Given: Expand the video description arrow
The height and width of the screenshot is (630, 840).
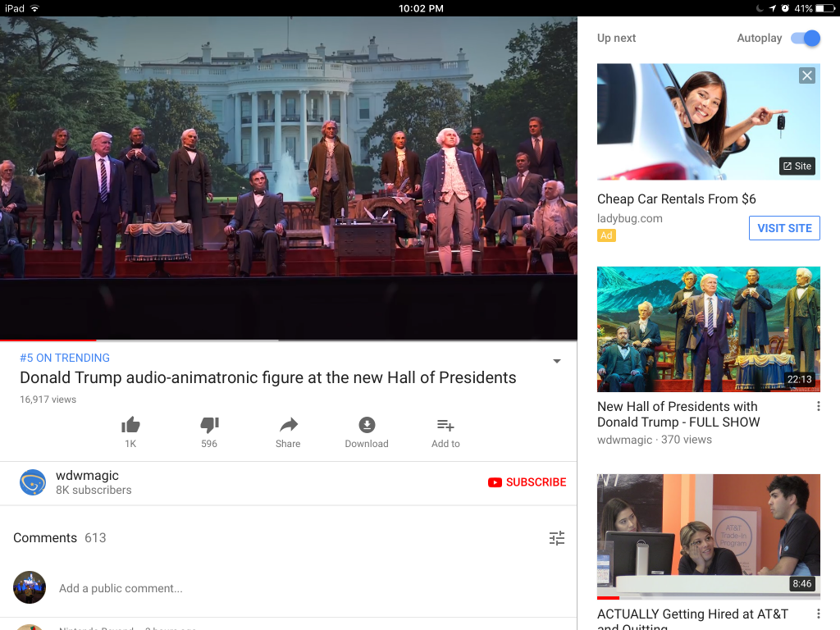Looking at the screenshot, I should (557, 362).
